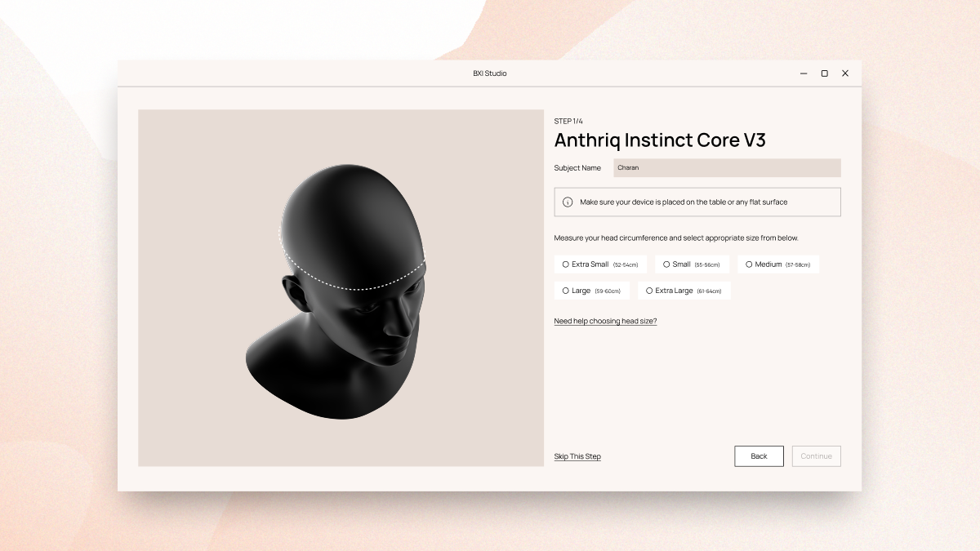Click the Subject Name field containing Charan
This screenshot has height=551, width=980.
click(727, 168)
